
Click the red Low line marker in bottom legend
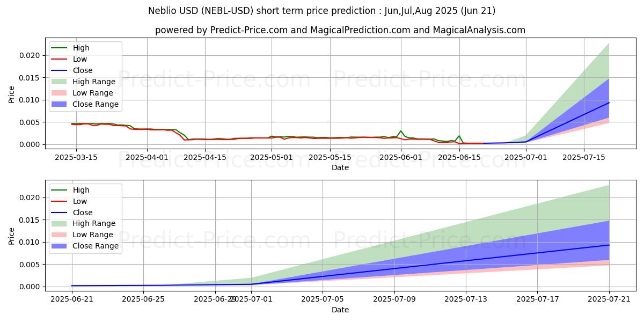(60, 201)
